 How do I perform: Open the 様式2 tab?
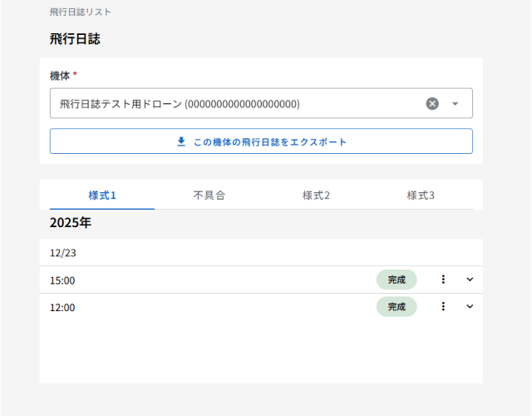[316, 196]
